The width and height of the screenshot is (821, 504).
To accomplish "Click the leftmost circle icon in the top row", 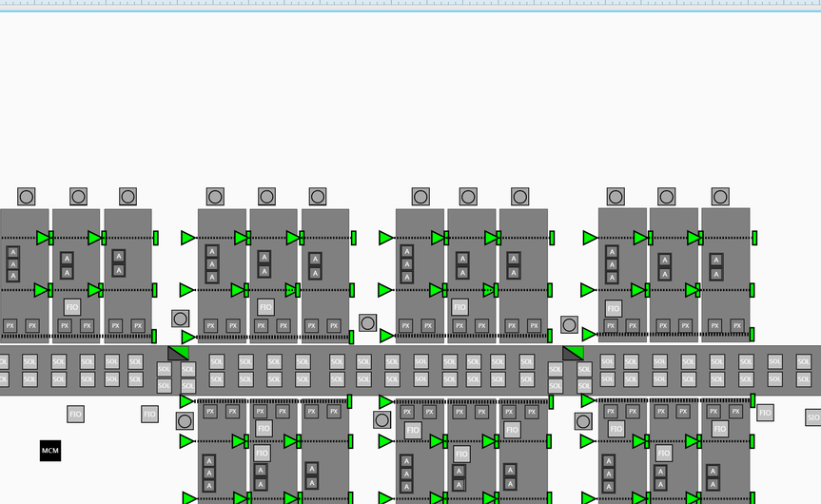I will tap(27, 197).
